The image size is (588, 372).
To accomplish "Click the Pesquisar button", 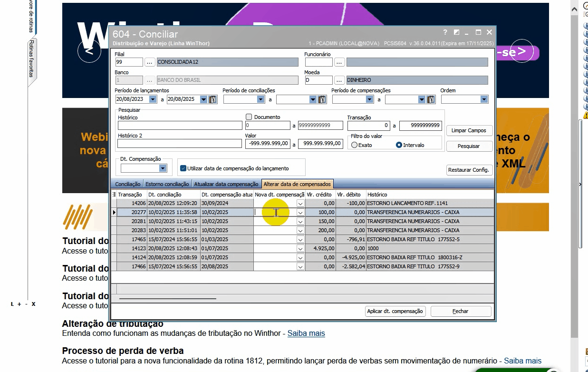I will tap(469, 146).
